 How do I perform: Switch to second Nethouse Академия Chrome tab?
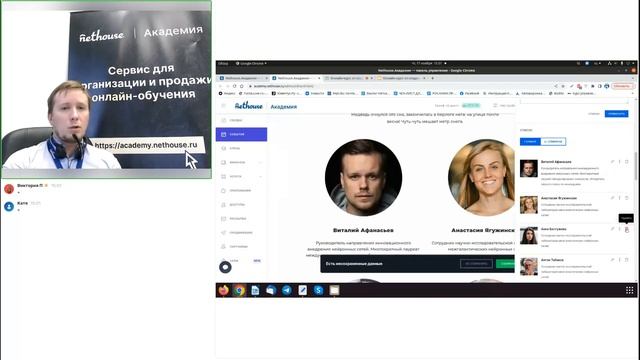point(296,78)
